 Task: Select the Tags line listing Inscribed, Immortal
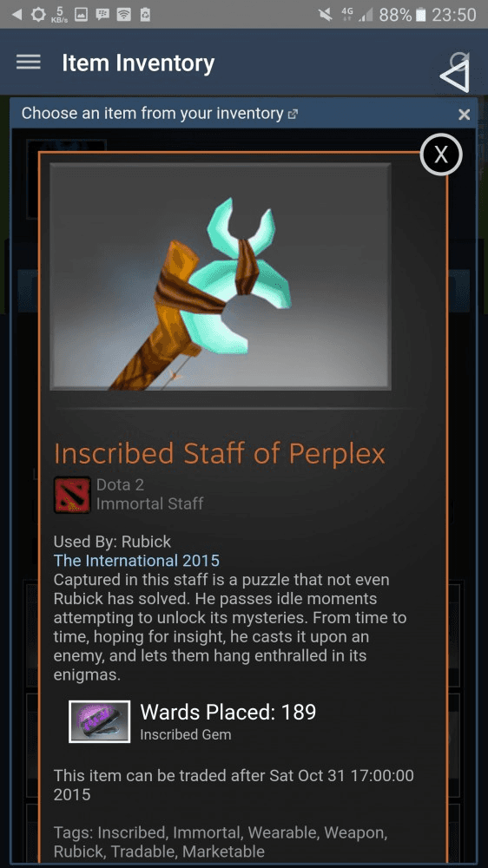pos(221,842)
